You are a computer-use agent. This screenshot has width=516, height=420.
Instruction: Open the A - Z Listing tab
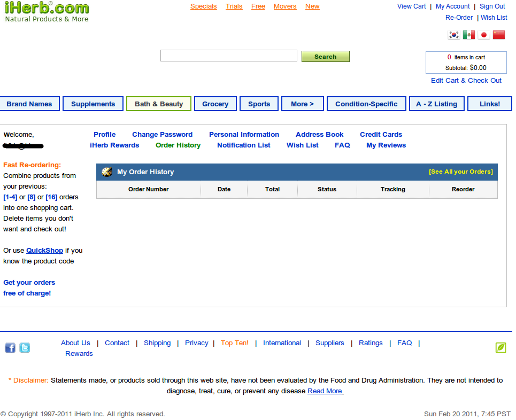437,104
